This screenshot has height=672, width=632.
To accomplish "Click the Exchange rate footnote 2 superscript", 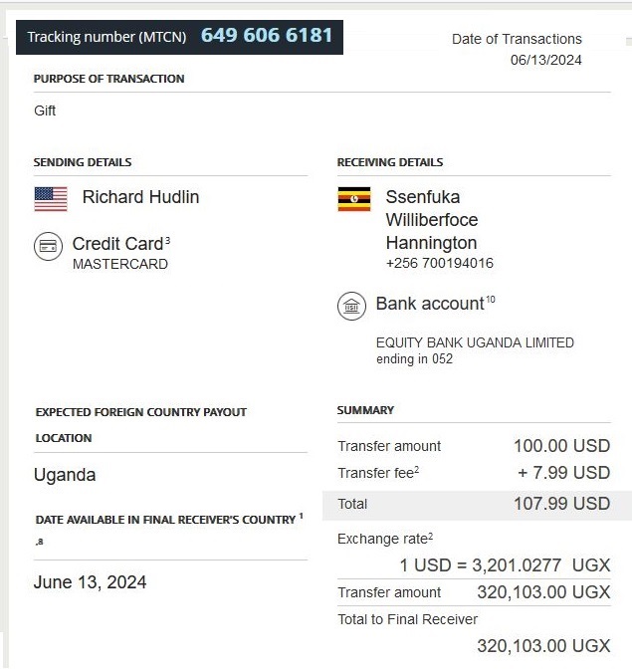I will [430, 537].
